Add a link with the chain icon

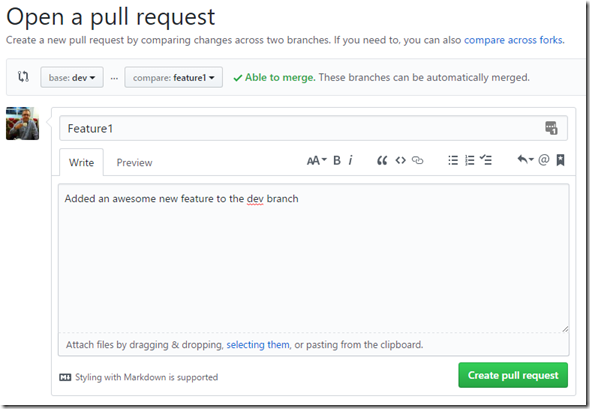point(417,161)
